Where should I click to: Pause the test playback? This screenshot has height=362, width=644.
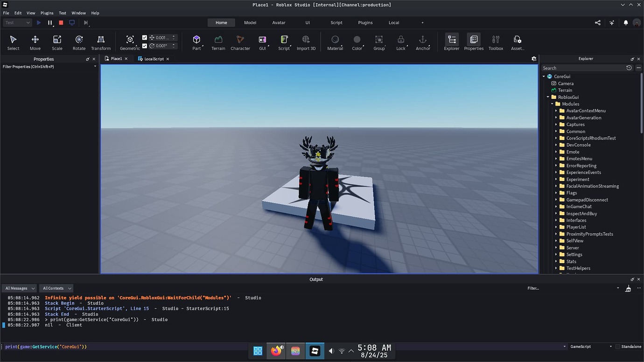[50, 22]
